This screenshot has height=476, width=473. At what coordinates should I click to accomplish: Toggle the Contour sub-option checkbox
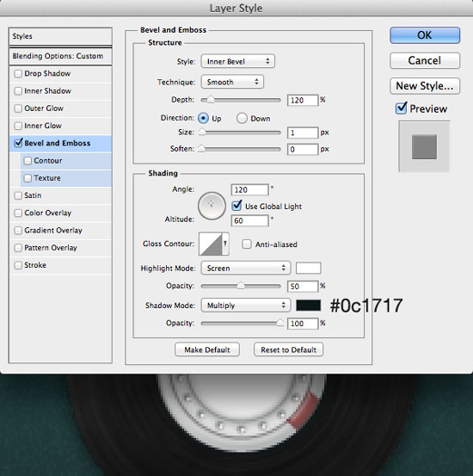28,161
